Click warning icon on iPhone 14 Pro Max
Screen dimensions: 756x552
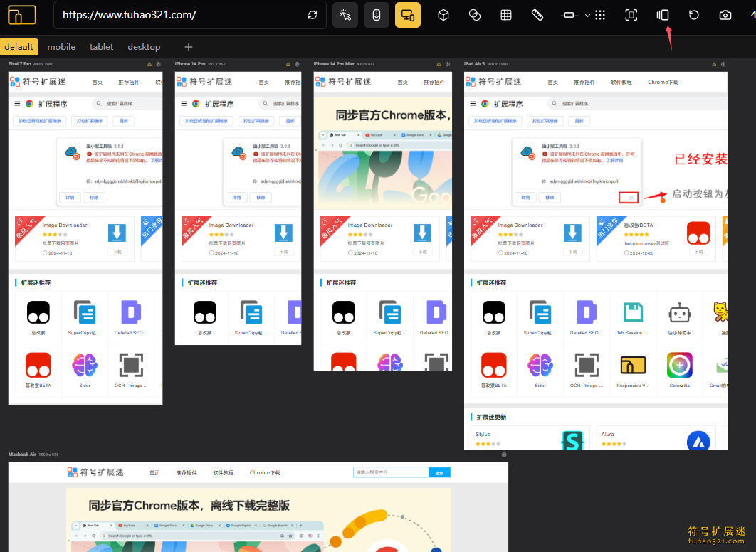(x=439, y=64)
